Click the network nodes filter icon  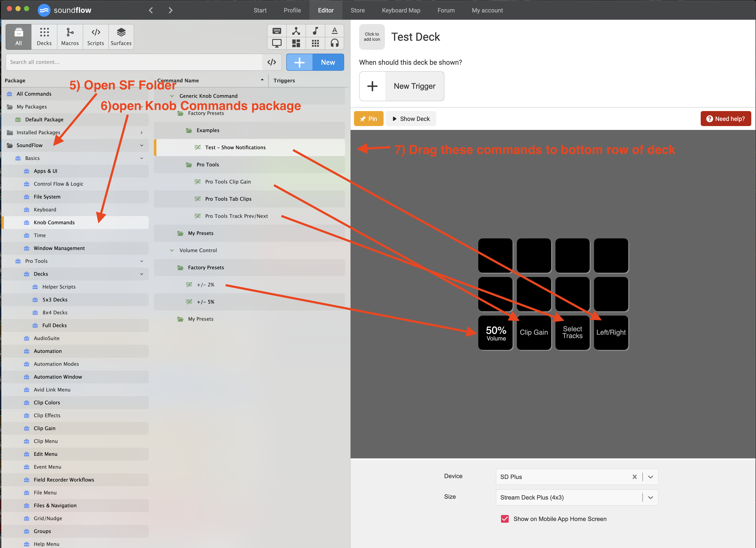click(296, 31)
